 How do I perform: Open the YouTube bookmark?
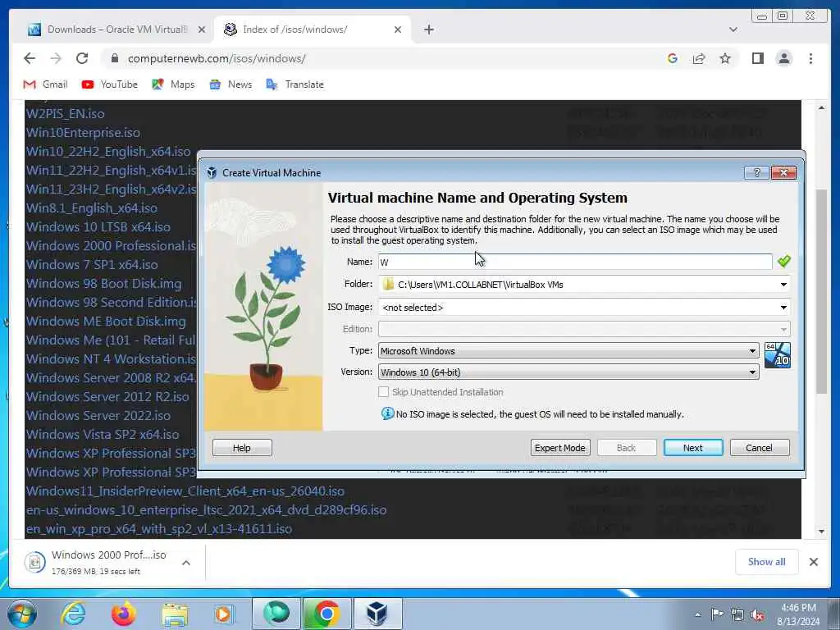click(x=109, y=84)
